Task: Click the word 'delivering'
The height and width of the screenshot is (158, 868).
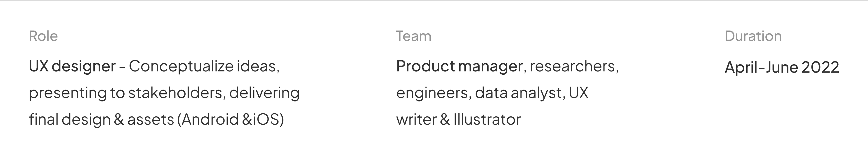Action: pos(264,93)
